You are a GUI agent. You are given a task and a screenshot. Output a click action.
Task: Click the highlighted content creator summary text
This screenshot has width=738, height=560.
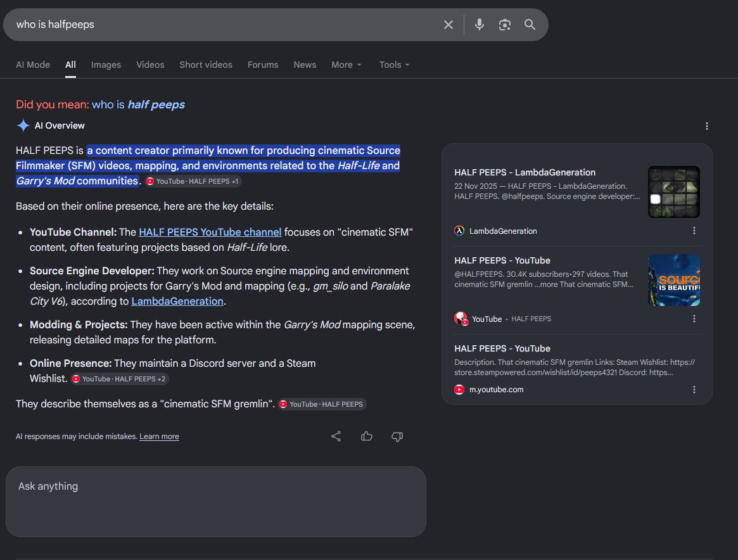208,165
